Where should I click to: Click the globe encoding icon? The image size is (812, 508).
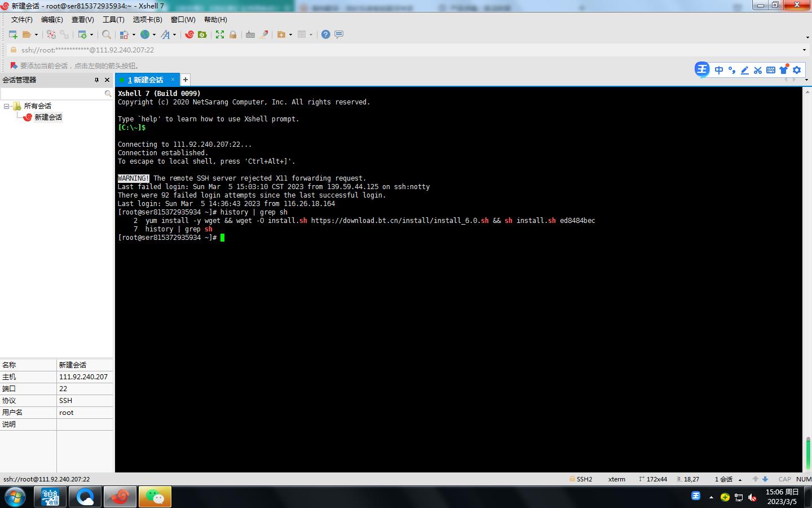[x=145, y=34]
